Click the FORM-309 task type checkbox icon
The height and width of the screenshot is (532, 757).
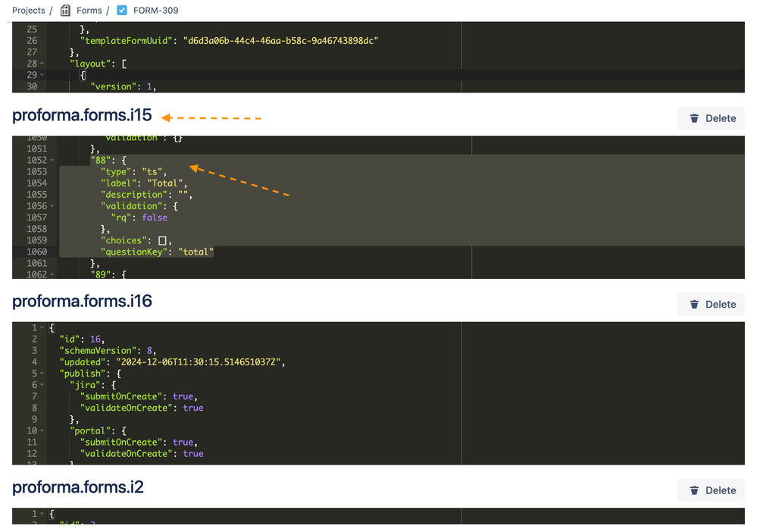pyautogui.click(x=122, y=10)
